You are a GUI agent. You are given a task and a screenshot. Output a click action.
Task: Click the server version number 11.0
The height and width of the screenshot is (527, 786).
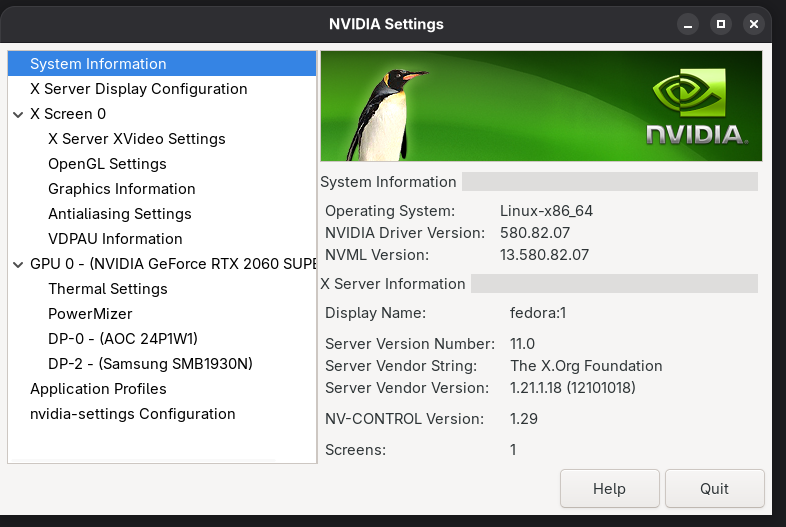pyautogui.click(x=522, y=344)
